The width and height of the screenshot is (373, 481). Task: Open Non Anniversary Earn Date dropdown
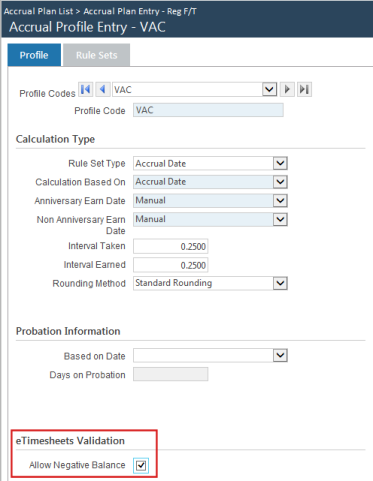pos(280,219)
